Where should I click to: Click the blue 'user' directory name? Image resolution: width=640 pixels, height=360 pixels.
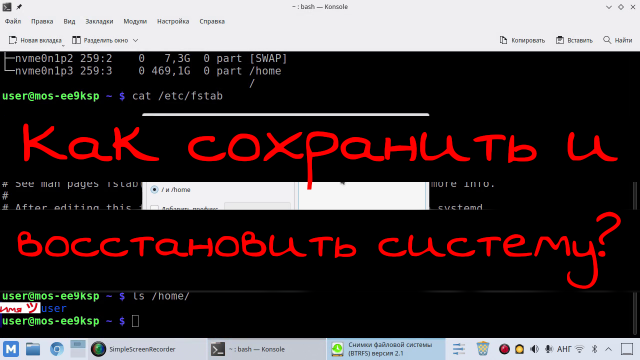pyautogui.click(x=53, y=309)
